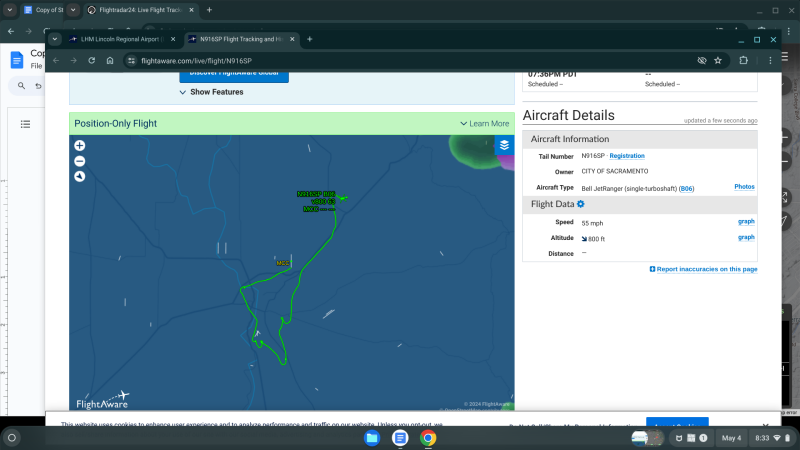Image resolution: width=800 pixels, height=450 pixels.
Task: Open the map layers menu
Action: [504, 145]
